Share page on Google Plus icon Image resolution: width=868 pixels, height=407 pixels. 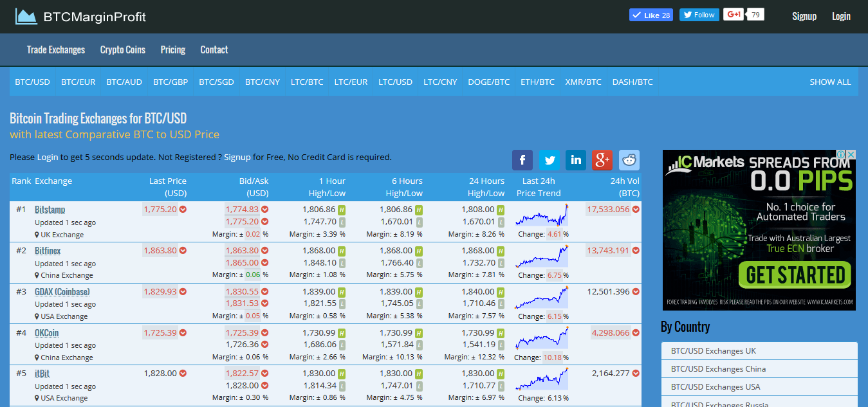point(602,160)
